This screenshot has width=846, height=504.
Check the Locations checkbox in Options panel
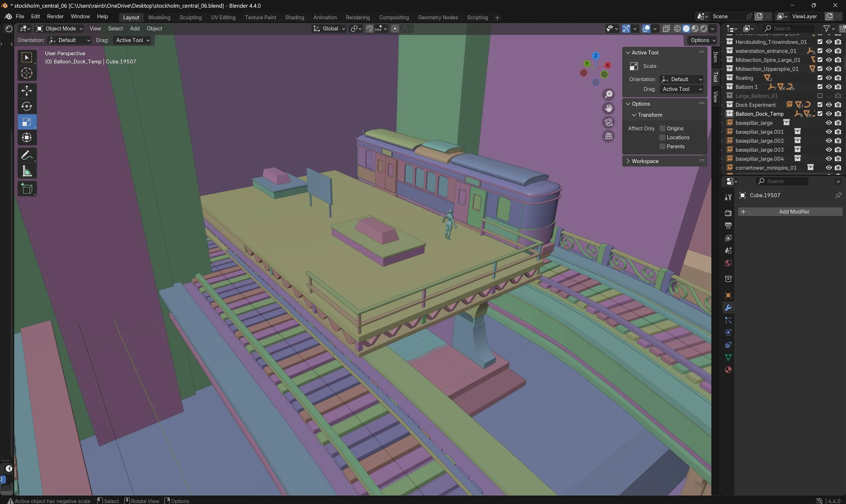click(662, 137)
